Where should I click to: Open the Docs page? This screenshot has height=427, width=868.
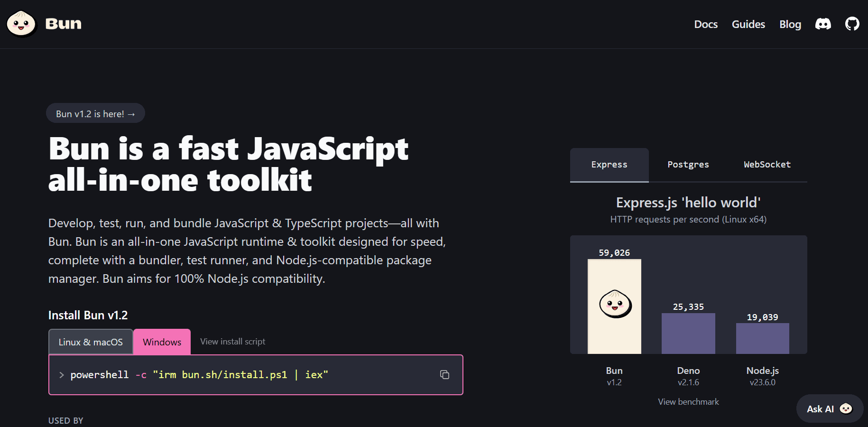705,24
